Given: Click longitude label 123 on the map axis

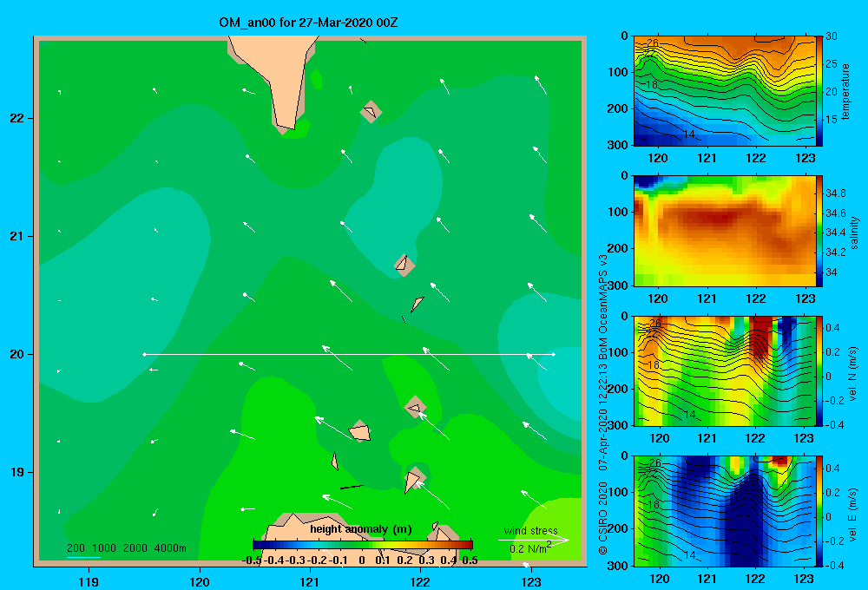Looking at the screenshot, I should (x=531, y=581).
